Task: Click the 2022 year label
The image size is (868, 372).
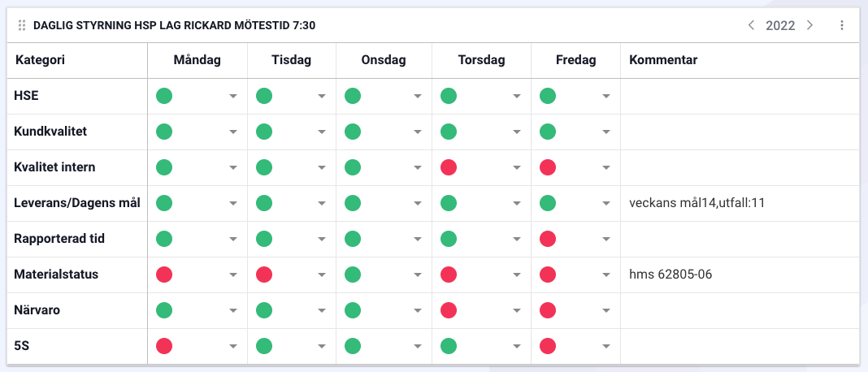Action: 780,26
